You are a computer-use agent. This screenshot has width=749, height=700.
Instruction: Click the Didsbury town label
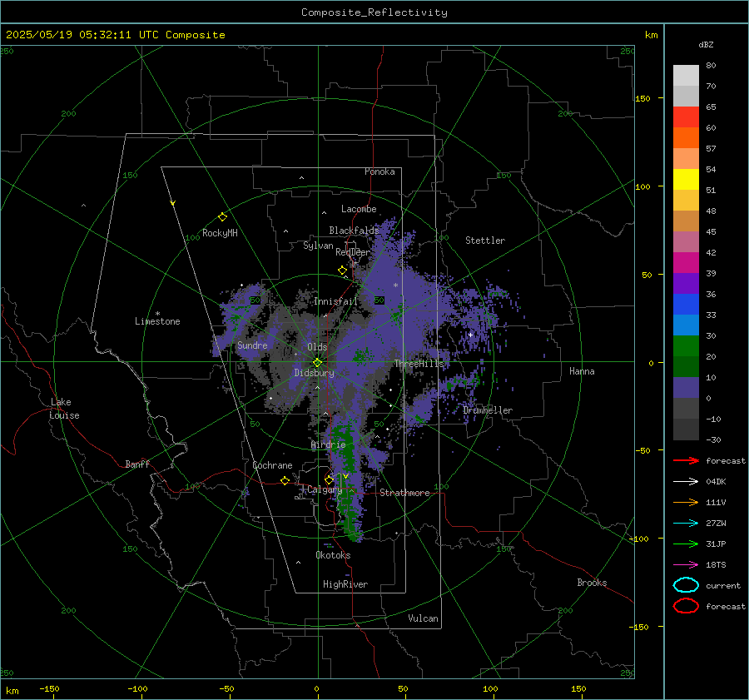click(x=314, y=373)
